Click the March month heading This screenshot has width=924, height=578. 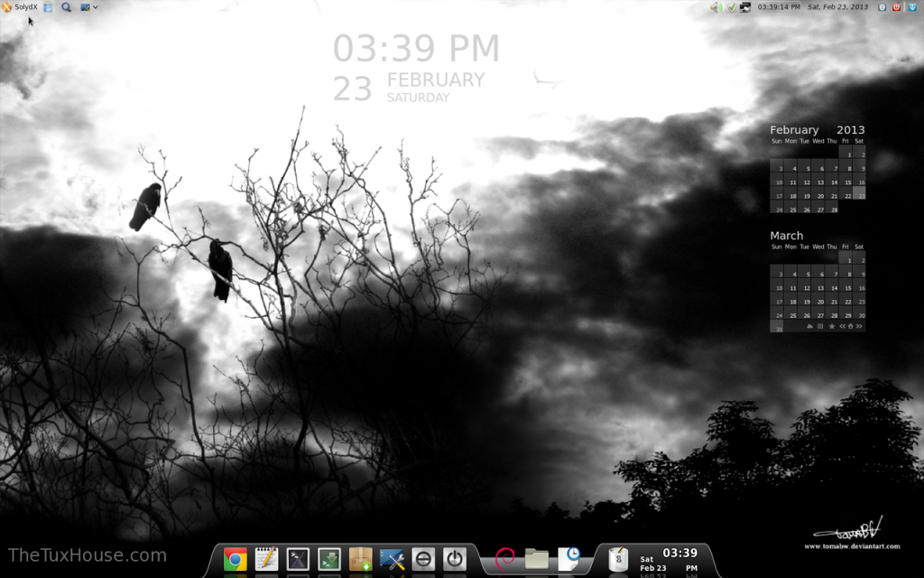click(786, 236)
